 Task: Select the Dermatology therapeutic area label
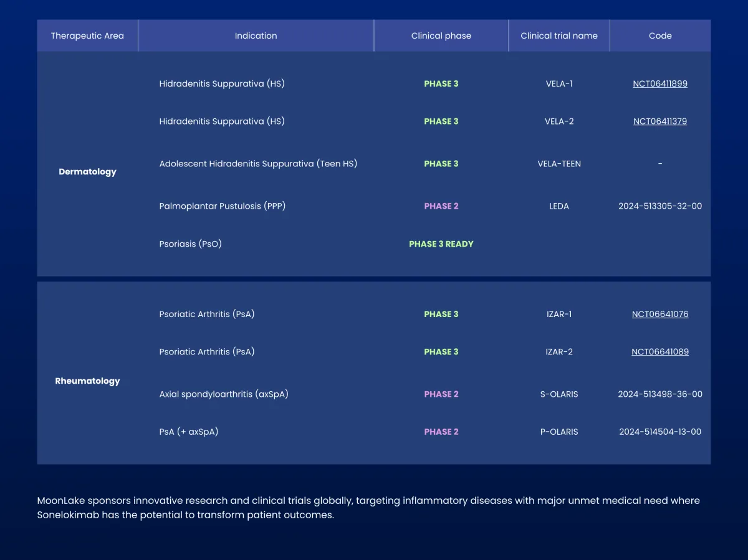click(x=87, y=172)
